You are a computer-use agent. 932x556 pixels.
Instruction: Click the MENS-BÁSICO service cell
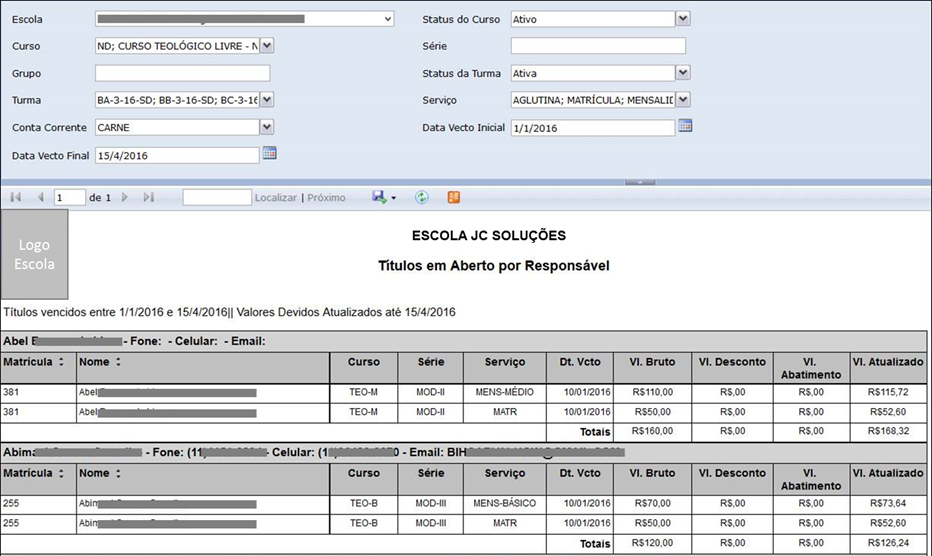505,504
